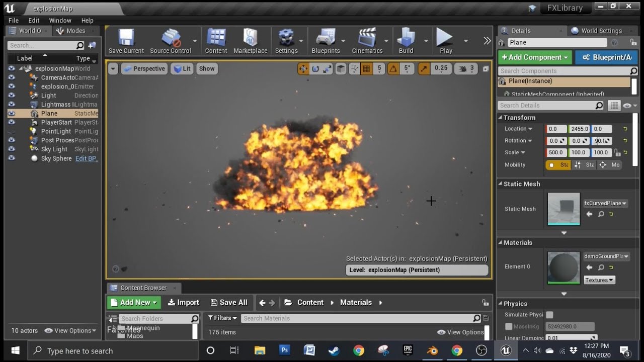Expand the fxCurvedPlane static mesh dropdown
This screenshot has height=362, width=644.
point(605,204)
